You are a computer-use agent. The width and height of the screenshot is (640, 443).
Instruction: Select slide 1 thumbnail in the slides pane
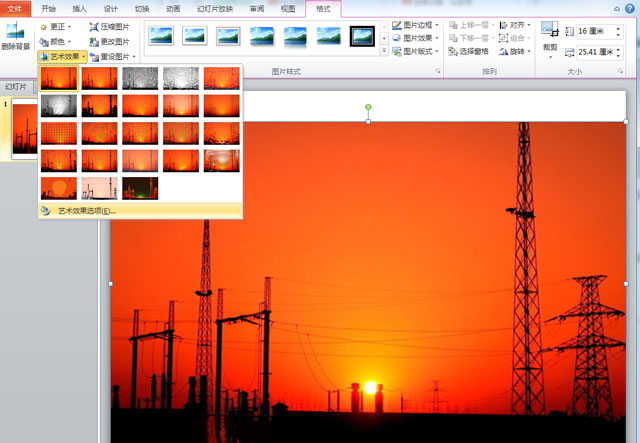click(24, 129)
